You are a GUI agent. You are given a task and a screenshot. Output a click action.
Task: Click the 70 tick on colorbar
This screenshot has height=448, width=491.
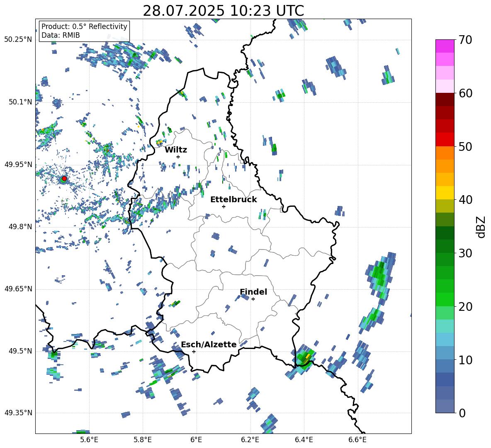click(465, 40)
